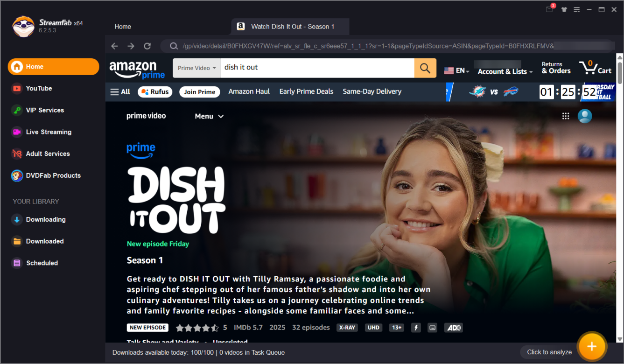The width and height of the screenshot is (624, 364).
Task: Expand the Prime Video Menu dropdown
Action: point(209,116)
